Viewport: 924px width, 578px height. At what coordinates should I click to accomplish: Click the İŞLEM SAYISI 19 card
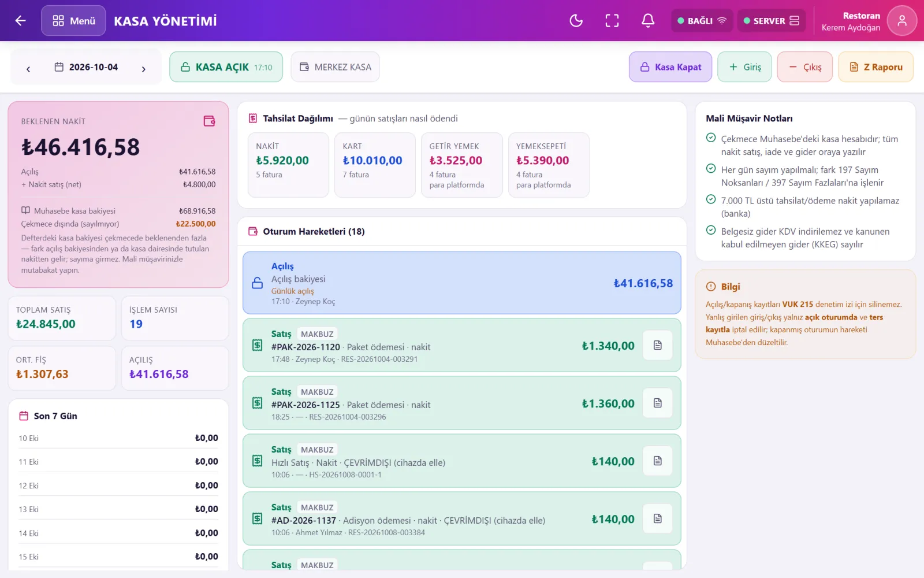175,318
